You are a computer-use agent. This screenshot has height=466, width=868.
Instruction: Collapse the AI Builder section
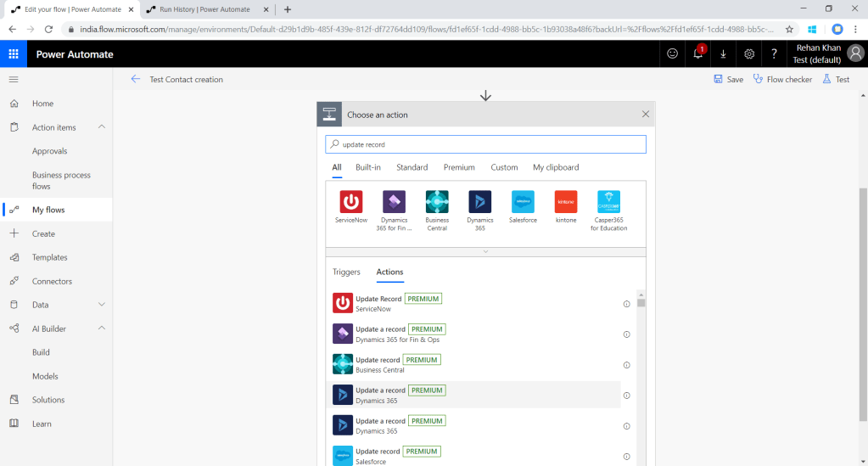102,328
